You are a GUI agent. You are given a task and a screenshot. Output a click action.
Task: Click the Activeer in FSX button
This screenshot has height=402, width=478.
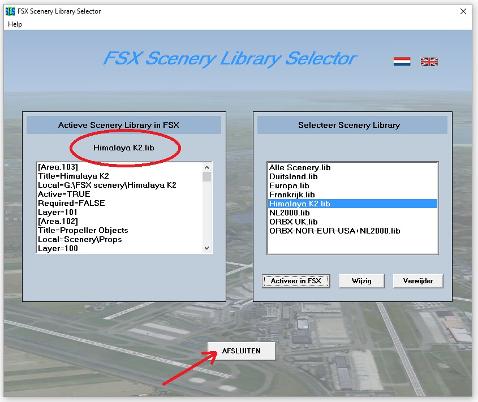click(296, 281)
